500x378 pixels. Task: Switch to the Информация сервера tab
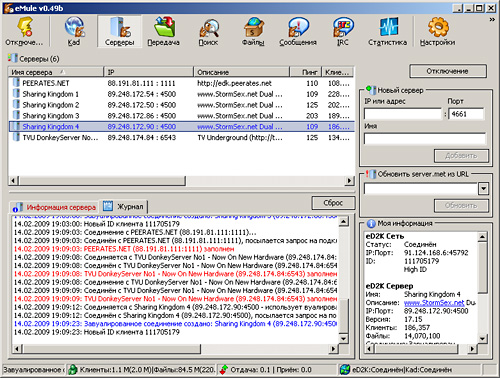tap(55, 207)
